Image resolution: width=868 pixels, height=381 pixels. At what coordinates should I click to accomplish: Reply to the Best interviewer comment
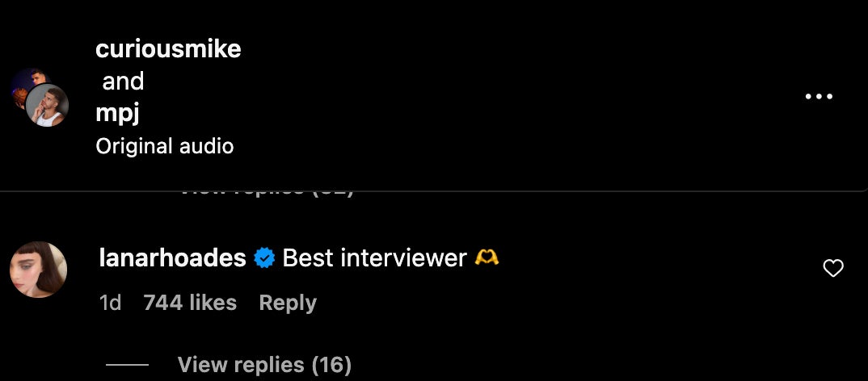(x=288, y=303)
